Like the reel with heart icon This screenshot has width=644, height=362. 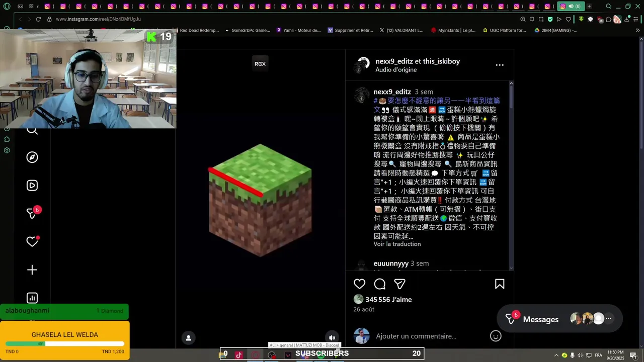click(359, 284)
